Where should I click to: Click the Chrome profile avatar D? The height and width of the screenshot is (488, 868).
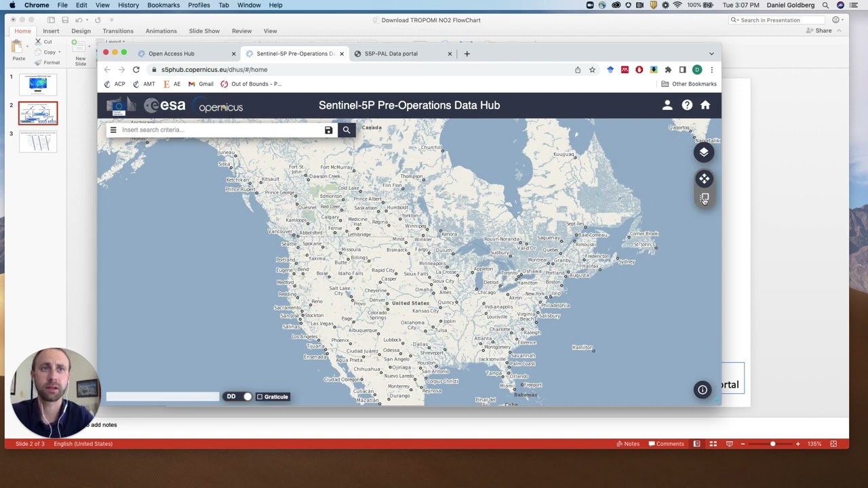coord(697,70)
